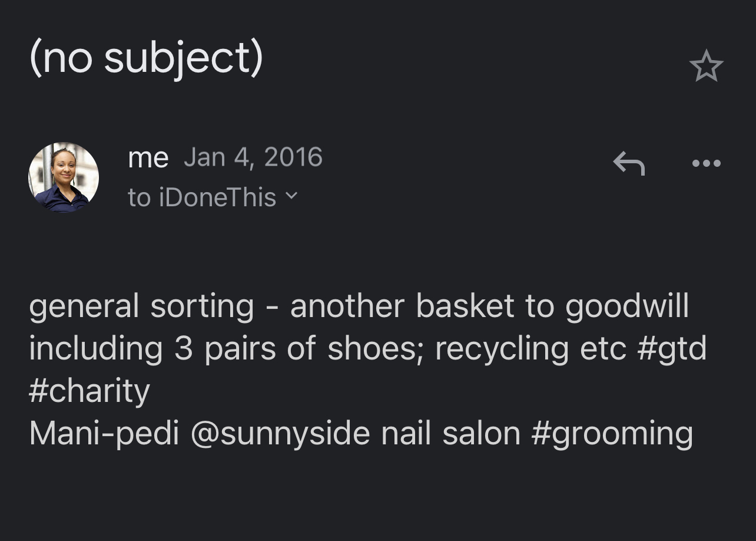
Task: Click the @sunnyside mention
Action: click(280, 434)
